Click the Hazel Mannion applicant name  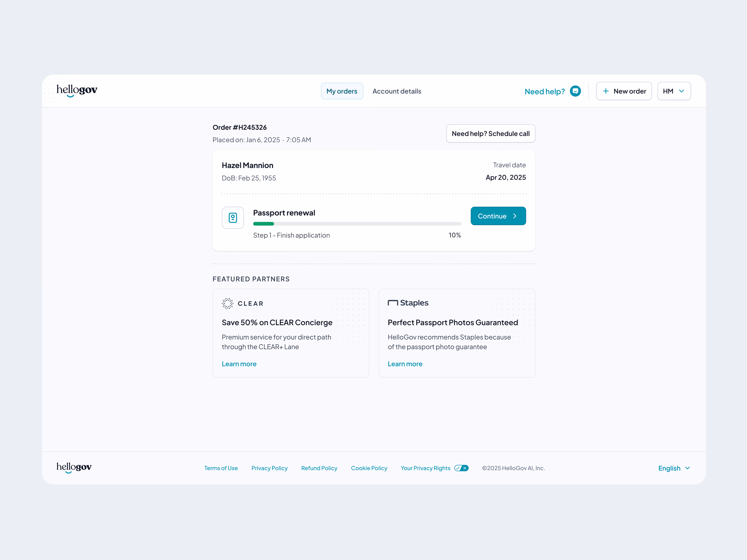tap(247, 165)
